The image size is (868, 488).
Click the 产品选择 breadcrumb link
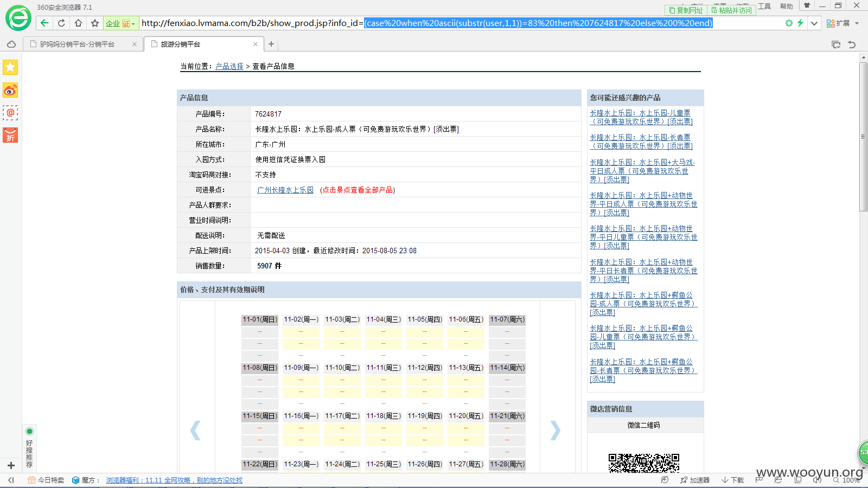click(x=229, y=66)
